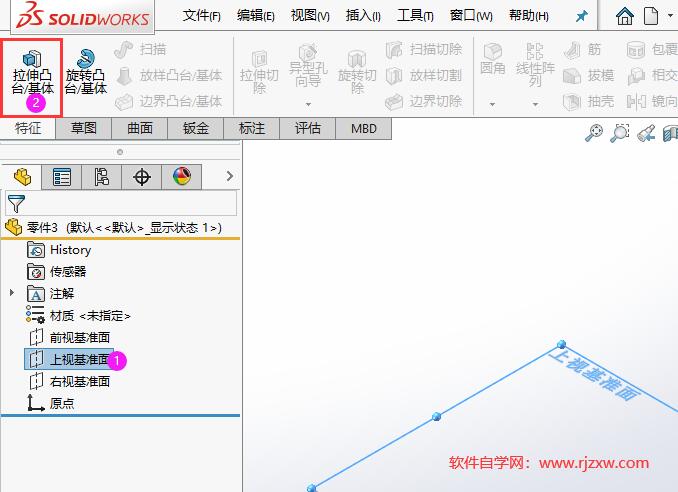Open DimXpertManager crosshair tab
The image size is (678, 492).
pyautogui.click(x=142, y=177)
